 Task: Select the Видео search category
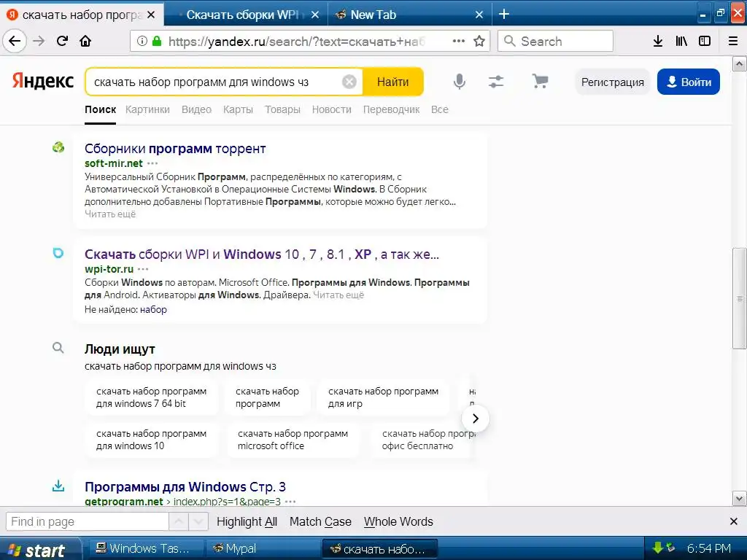tap(196, 109)
